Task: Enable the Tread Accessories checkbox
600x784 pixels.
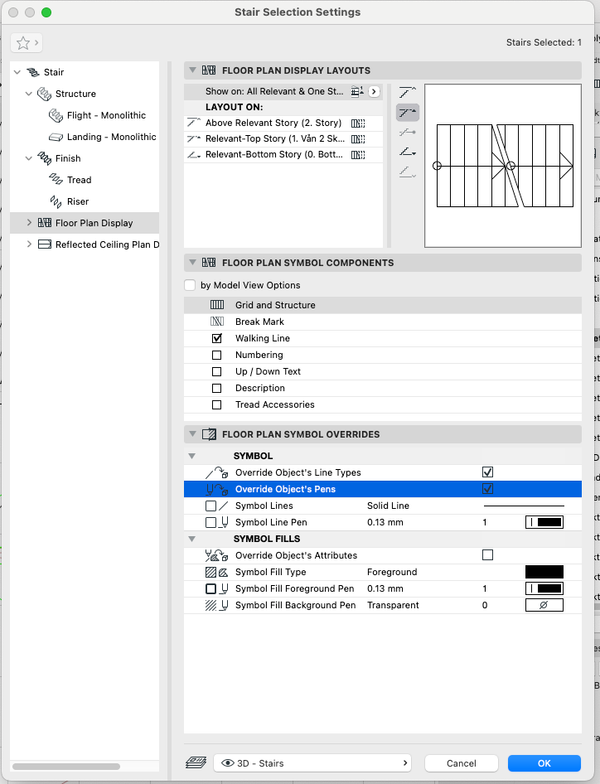Action: pyautogui.click(x=216, y=404)
